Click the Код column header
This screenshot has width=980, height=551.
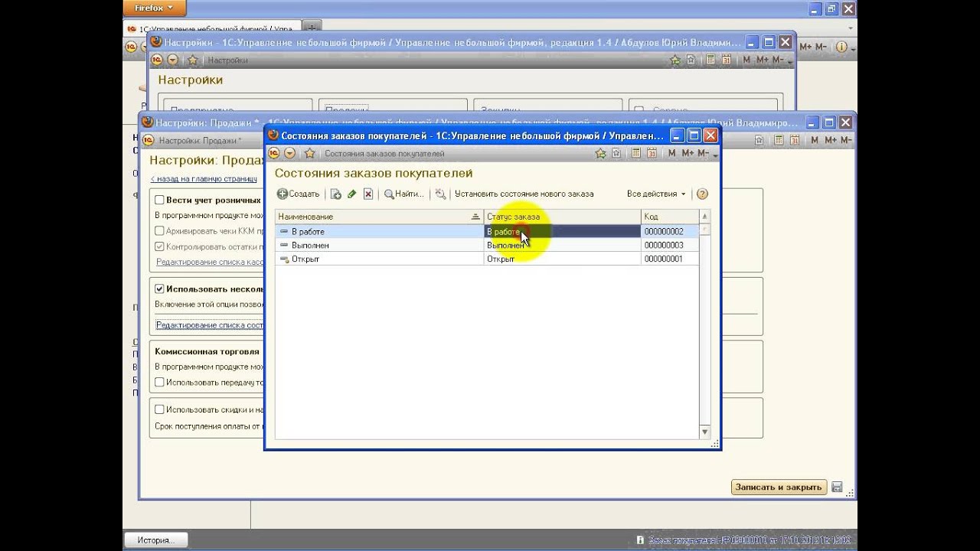[x=669, y=217]
